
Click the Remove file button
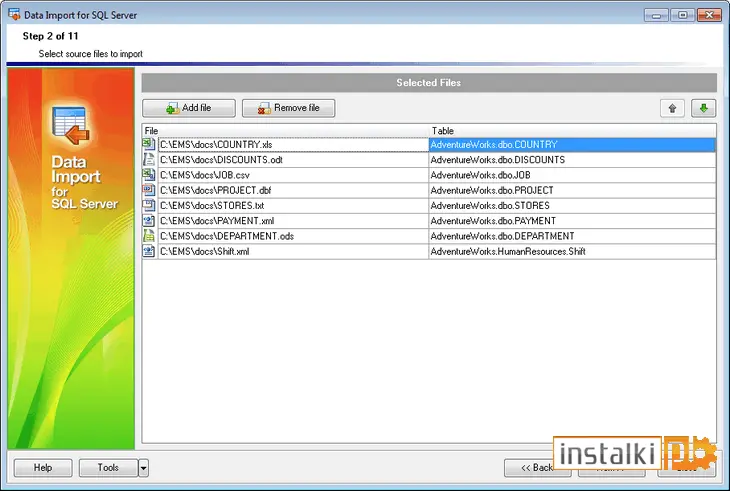(288, 108)
